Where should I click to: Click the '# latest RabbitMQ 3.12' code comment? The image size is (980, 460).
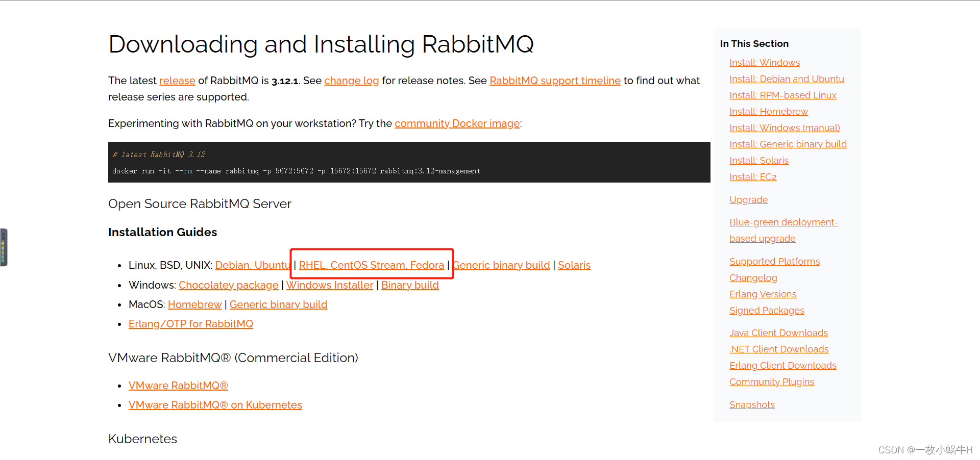pos(159,155)
